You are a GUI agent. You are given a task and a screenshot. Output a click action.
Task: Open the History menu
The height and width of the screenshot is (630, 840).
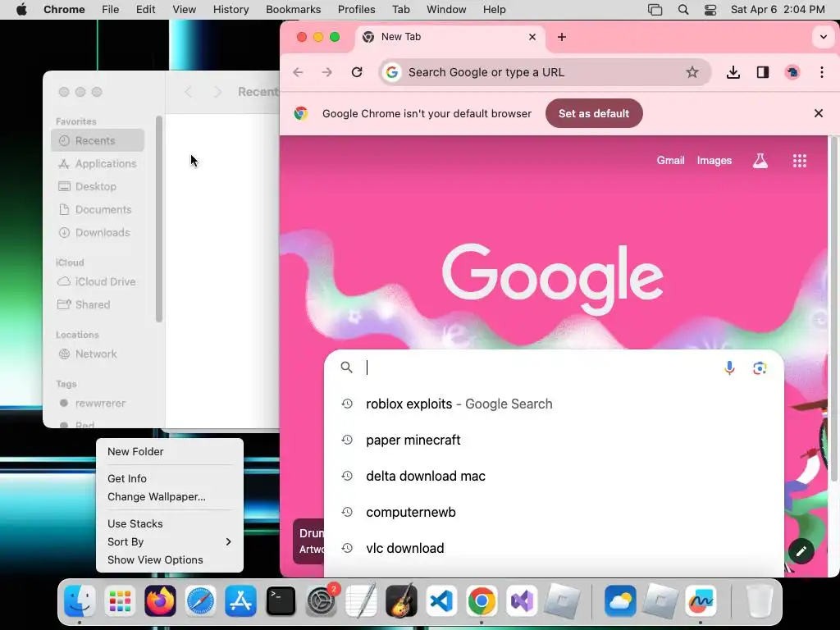pos(231,10)
